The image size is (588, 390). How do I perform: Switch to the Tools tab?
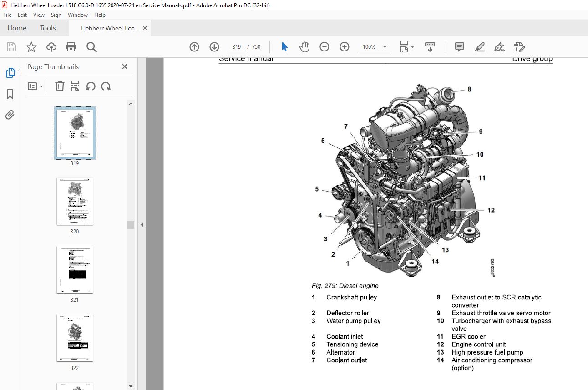(48, 28)
